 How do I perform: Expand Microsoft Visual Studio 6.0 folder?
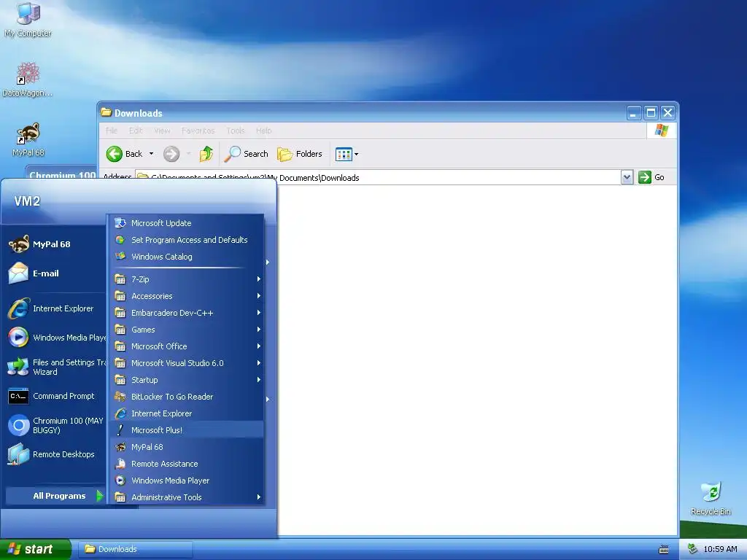(x=187, y=363)
